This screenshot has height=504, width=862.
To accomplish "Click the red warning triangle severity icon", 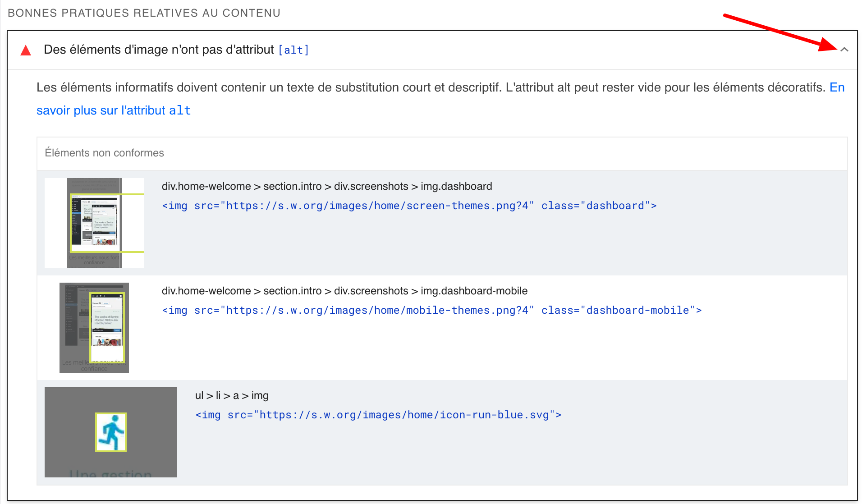I will (26, 50).
